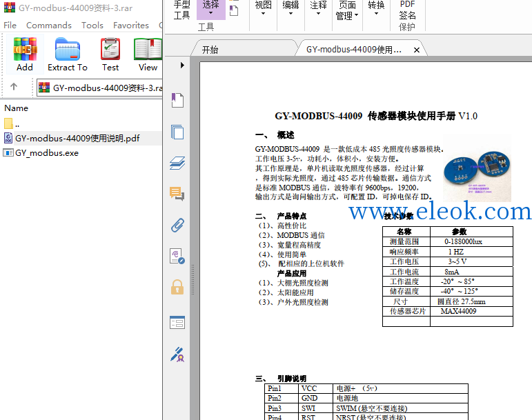
Task: Click the Add button in WinRAR toolbar
Action: [25, 54]
